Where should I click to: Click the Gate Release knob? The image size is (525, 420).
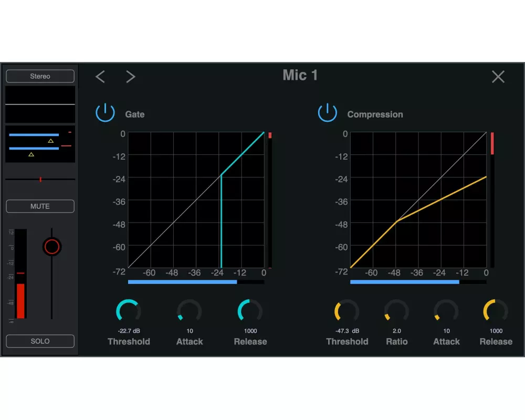[250, 311]
